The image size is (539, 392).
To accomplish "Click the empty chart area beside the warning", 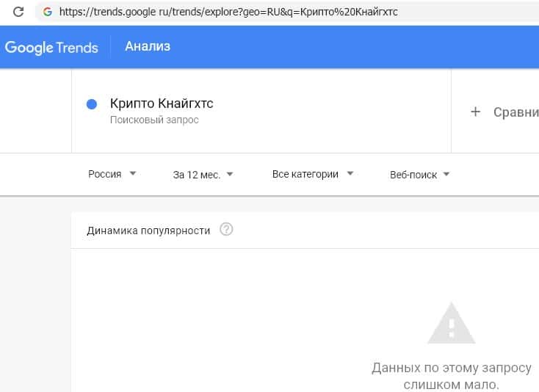I will (220, 323).
